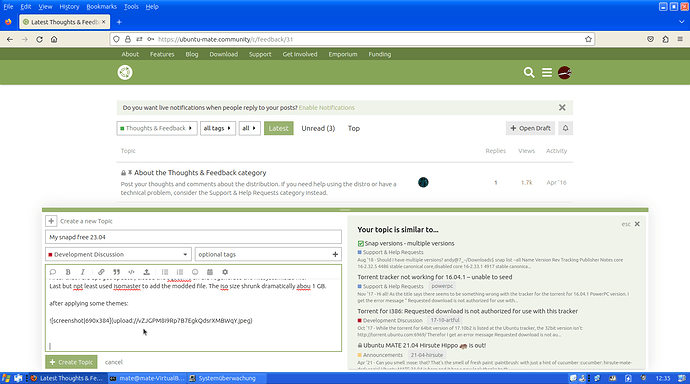Open the Firefox application menu button

point(680,39)
